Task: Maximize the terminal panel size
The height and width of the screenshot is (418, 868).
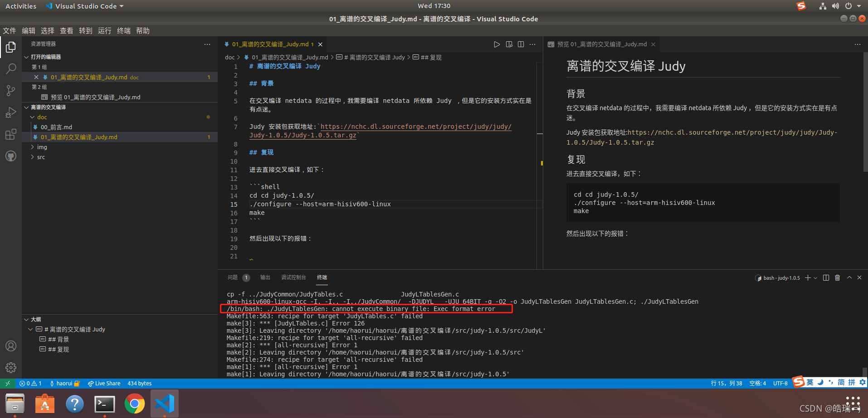Action: pyautogui.click(x=849, y=278)
